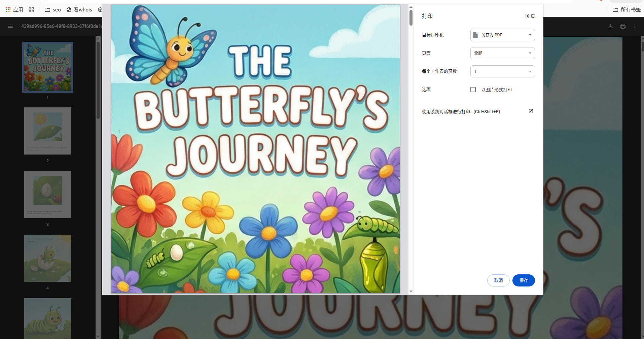Select page 4 thumbnail with hatching caterpillar

click(x=48, y=258)
